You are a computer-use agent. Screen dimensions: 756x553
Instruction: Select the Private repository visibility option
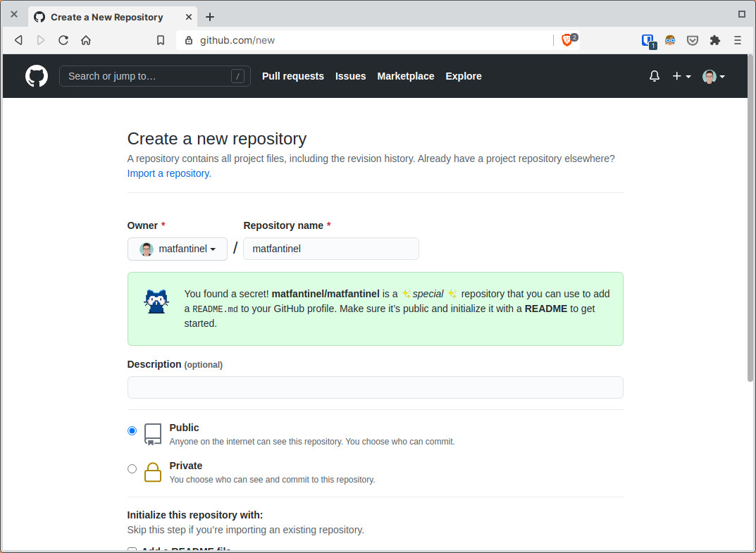click(132, 468)
